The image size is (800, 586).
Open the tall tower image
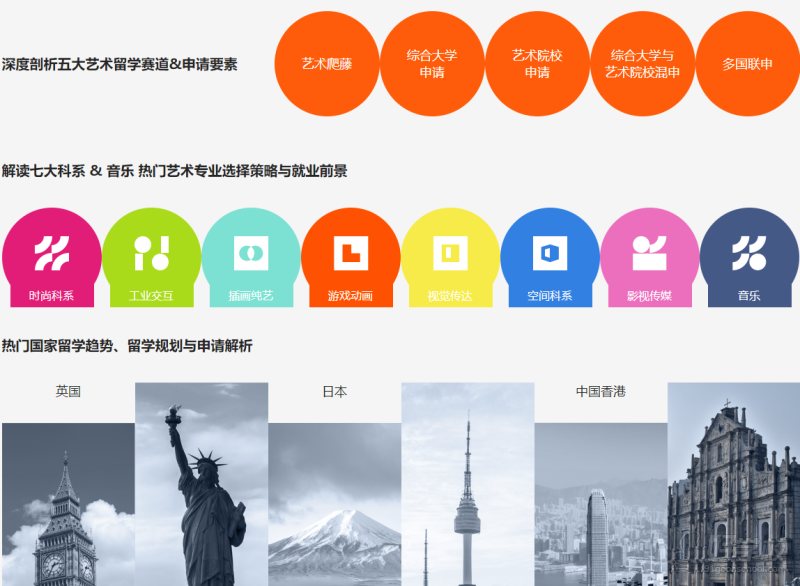(467, 484)
